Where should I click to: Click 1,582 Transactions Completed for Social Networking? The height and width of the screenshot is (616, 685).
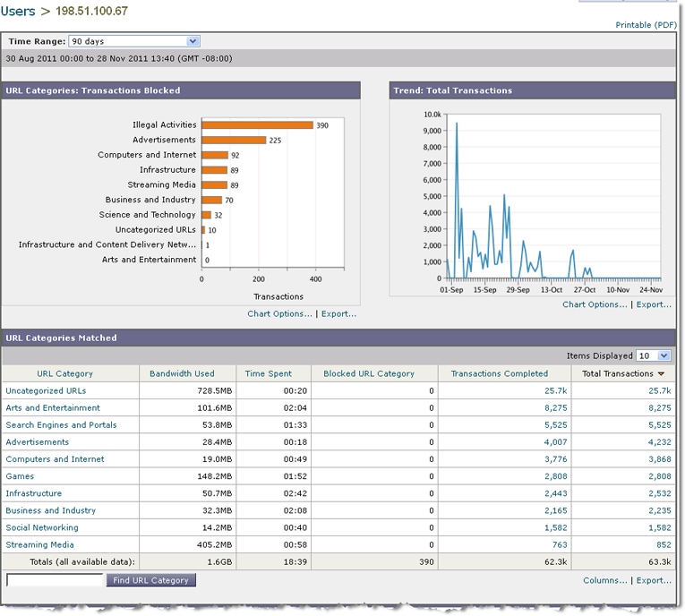coord(555,527)
